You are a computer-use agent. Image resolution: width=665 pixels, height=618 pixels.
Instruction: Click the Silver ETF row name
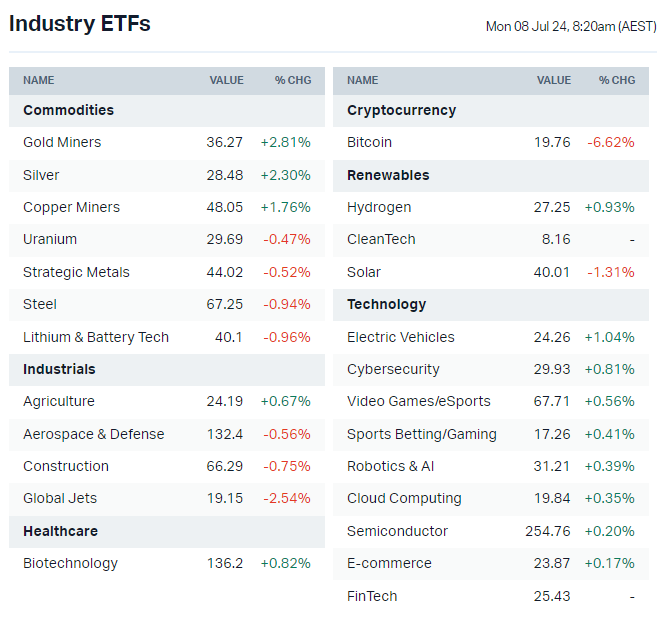(41, 175)
